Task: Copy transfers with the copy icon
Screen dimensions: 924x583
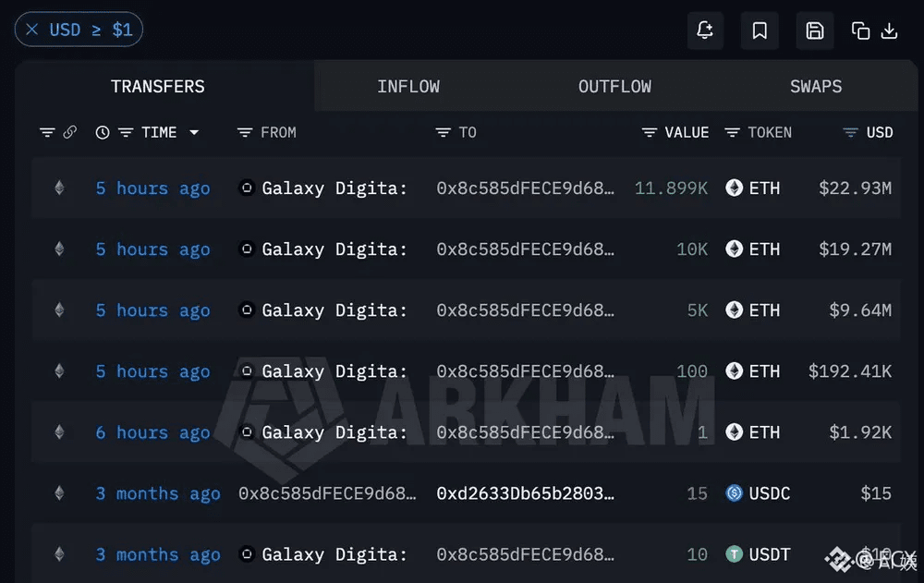Action: pos(860,30)
